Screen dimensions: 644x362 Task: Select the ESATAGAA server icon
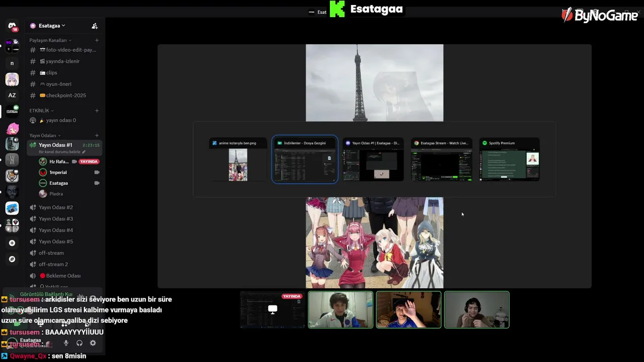[x=12, y=111]
